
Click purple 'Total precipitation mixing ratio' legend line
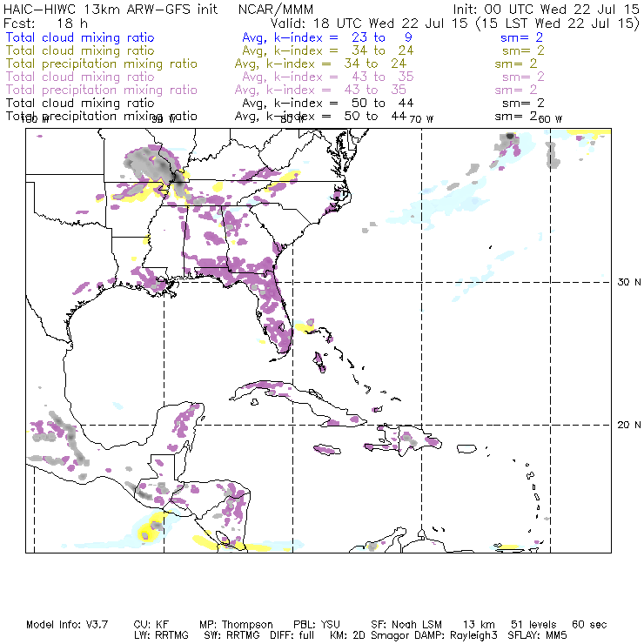(x=102, y=90)
